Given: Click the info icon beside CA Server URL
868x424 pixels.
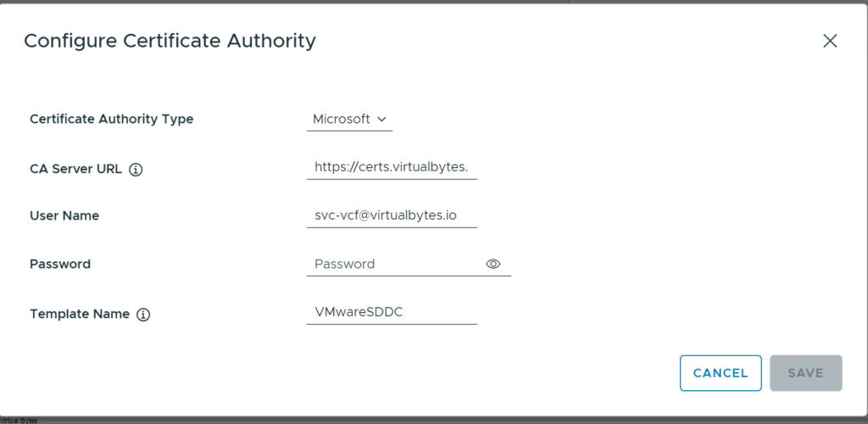Looking at the screenshot, I should tap(136, 169).
